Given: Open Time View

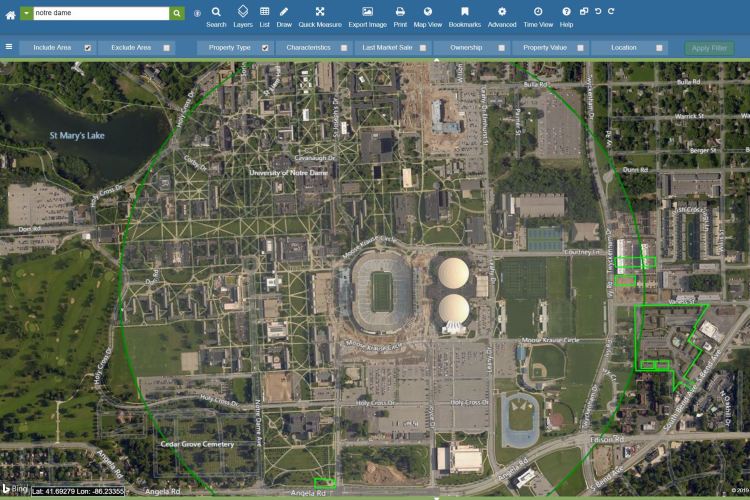Looking at the screenshot, I should coord(538,17).
